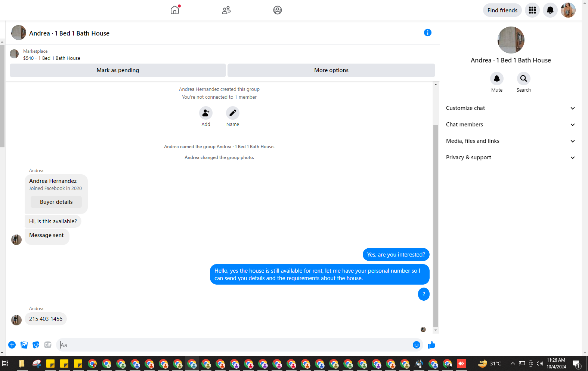588x371 pixels.
Task: Click the "Hello, yes the house is still available" message
Action: tap(320, 275)
